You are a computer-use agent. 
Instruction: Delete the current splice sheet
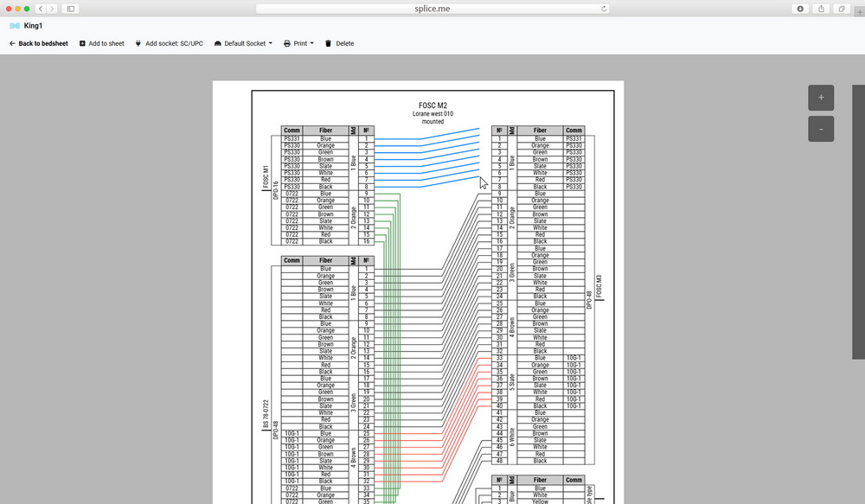[x=339, y=43]
